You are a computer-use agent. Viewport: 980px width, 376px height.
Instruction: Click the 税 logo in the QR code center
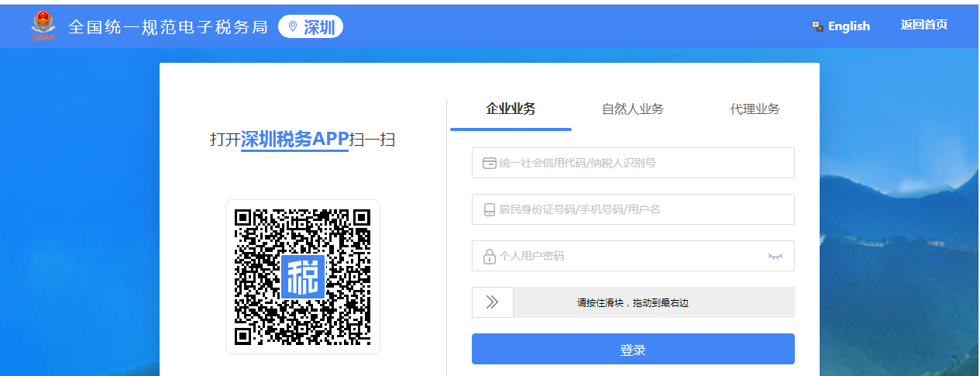303,276
